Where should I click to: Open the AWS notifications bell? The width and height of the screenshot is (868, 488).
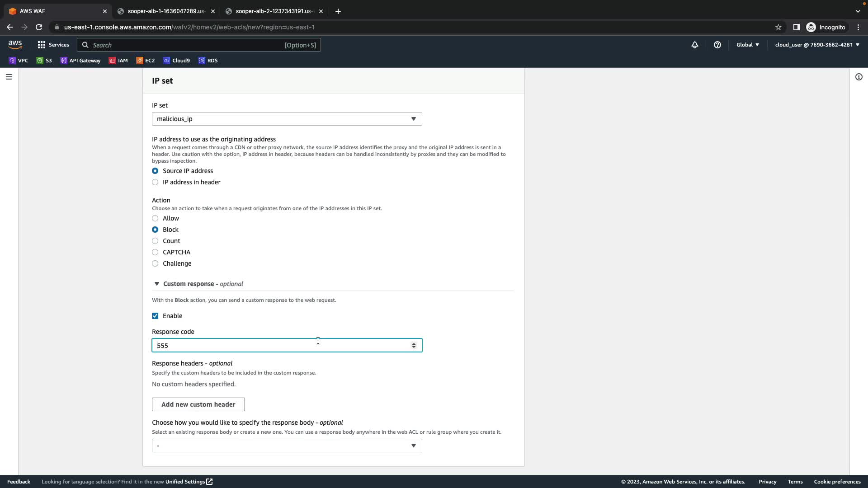pyautogui.click(x=695, y=45)
